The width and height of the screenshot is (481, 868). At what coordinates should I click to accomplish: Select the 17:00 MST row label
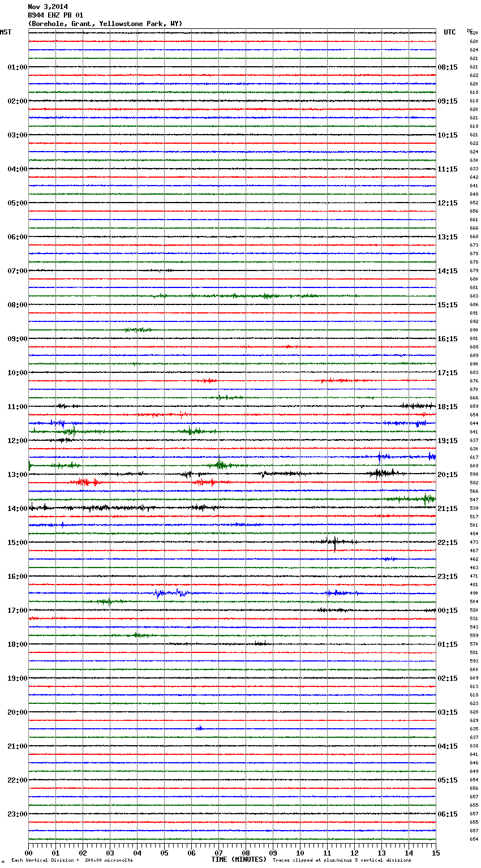pos(18,611)
